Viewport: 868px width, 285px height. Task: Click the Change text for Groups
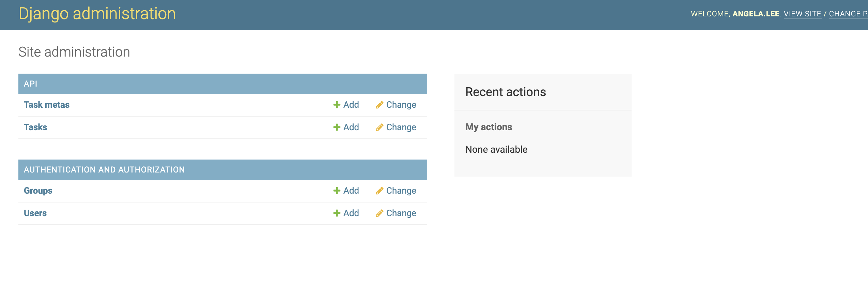point(401,191)
